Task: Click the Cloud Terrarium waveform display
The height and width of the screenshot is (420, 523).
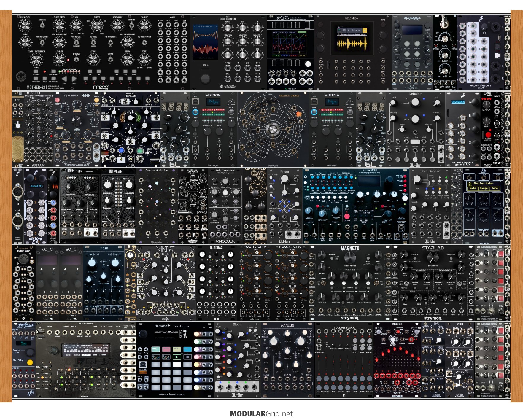Action: [205, 42]
